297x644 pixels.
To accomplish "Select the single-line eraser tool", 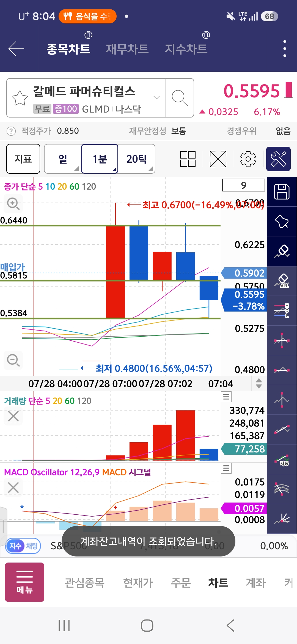I will point(282,251).
